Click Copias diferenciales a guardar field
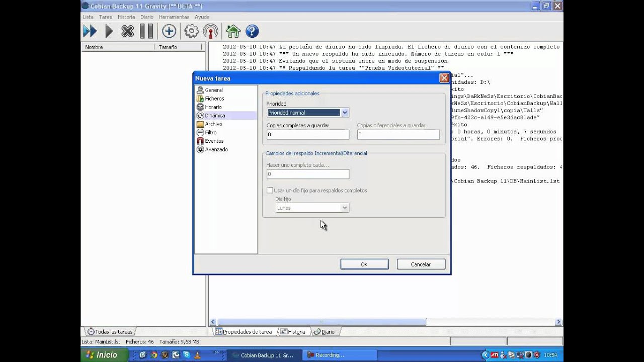 (398, 135)
